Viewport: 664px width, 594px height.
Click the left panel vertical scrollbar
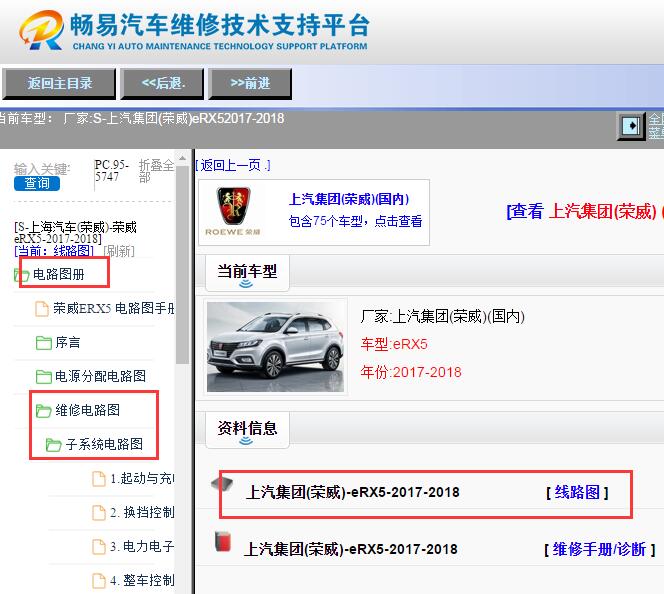183,265
